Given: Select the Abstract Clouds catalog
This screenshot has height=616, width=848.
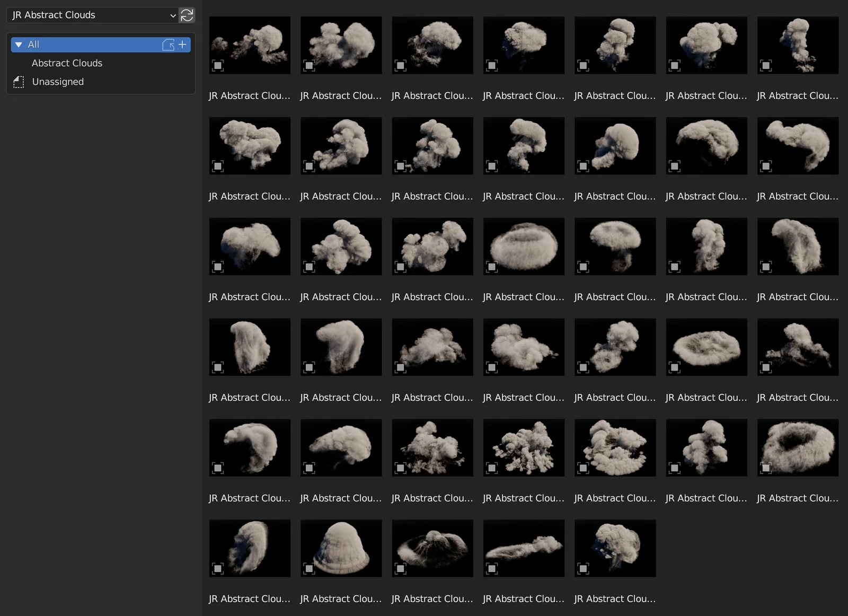Looking at the screenshot, I should pos(67,63).
